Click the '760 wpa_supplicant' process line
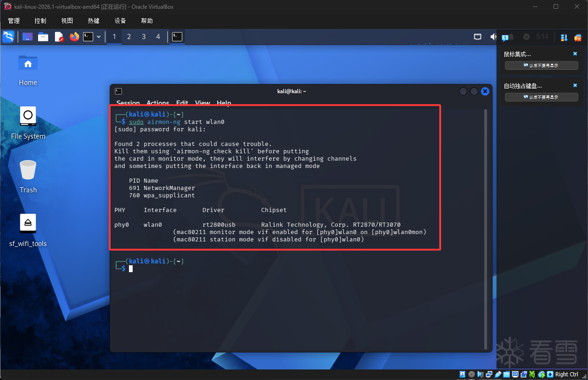This screenshot has width=588, height=380. click(162, 196)
